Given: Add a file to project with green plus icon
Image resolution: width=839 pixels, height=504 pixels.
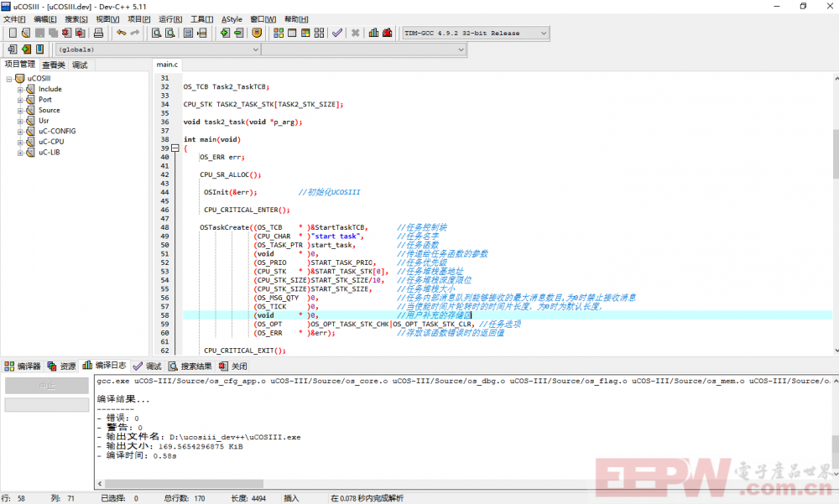Looking at the screenshot, I should [225, 34].
